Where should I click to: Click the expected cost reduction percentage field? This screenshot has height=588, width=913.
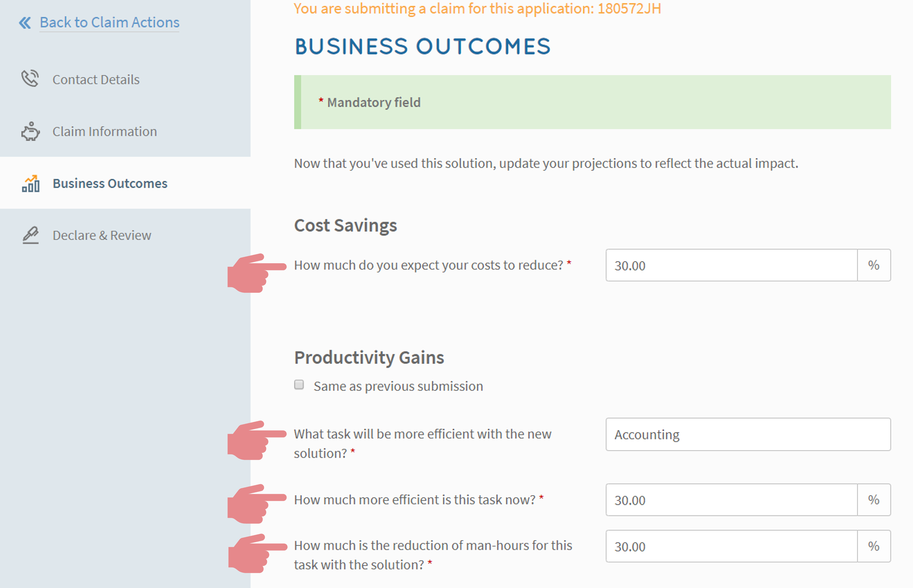[731, 265]
